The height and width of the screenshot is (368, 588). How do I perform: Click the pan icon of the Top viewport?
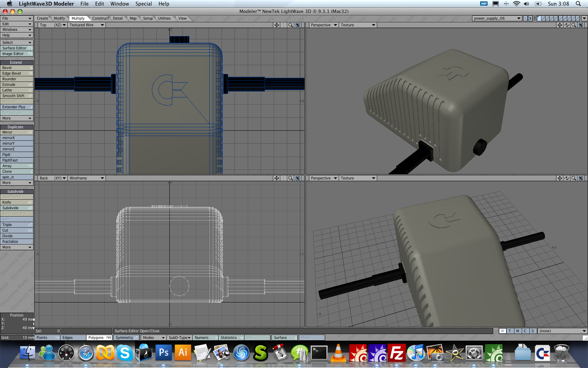(276, 25)
